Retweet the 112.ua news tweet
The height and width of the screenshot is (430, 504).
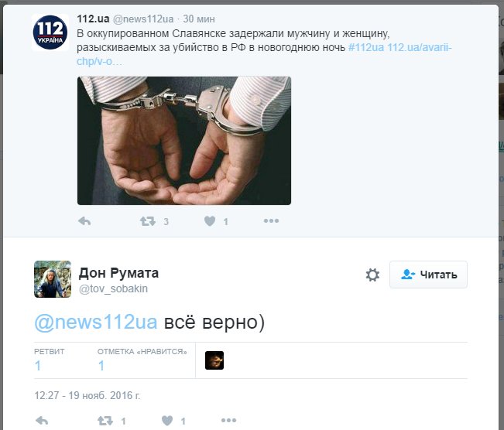[148, 221]
